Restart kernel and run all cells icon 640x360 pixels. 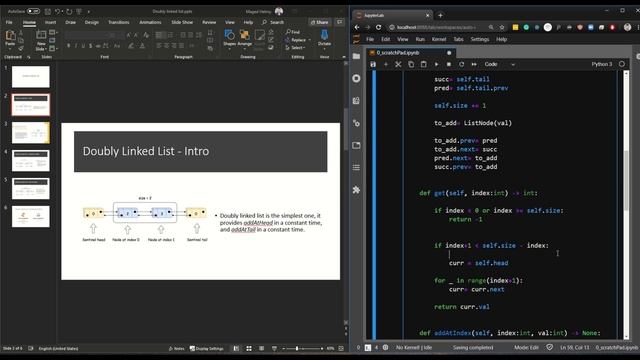coord(474,64)
